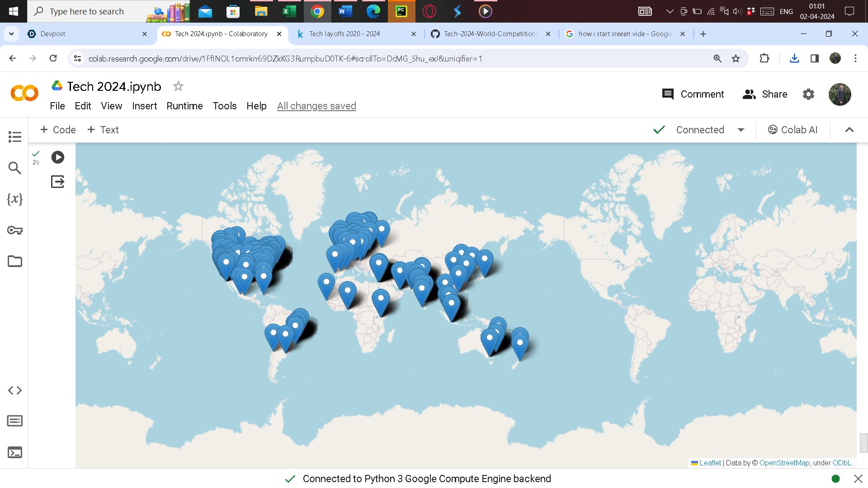Open the find and replace panel
This screenshot has width=868, height=488.
point(14,168)
